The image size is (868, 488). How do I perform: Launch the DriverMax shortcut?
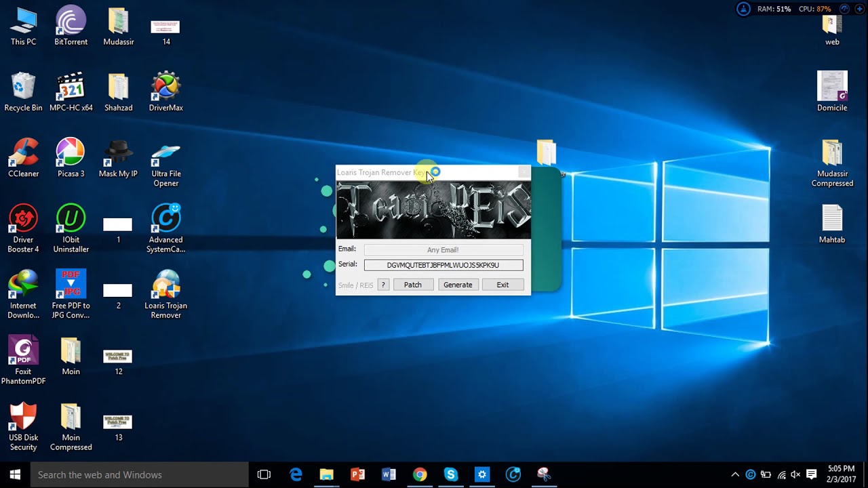(166, 93)
